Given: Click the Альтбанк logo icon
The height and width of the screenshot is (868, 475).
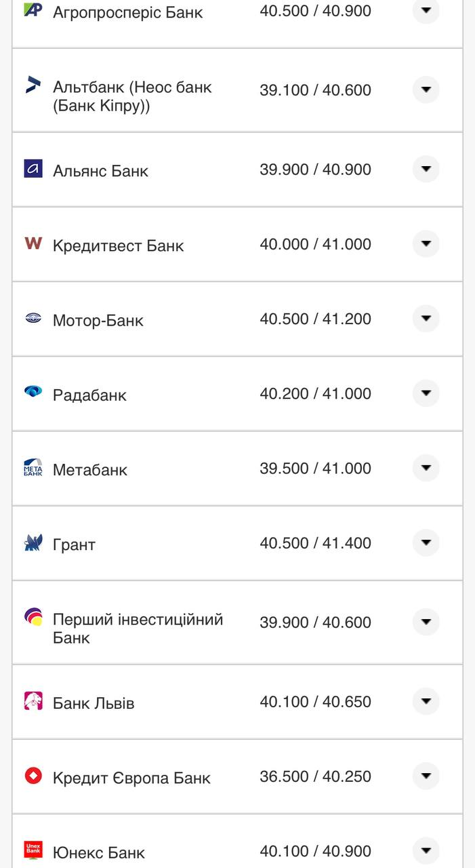Looking at the screenshot, I should [33, 85].
